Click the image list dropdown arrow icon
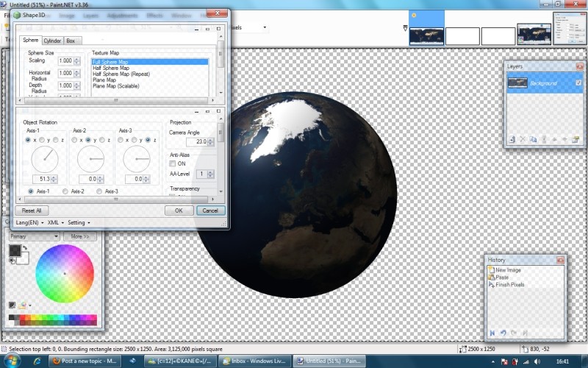Screen dimensions: 588x368 pos(405,28)
